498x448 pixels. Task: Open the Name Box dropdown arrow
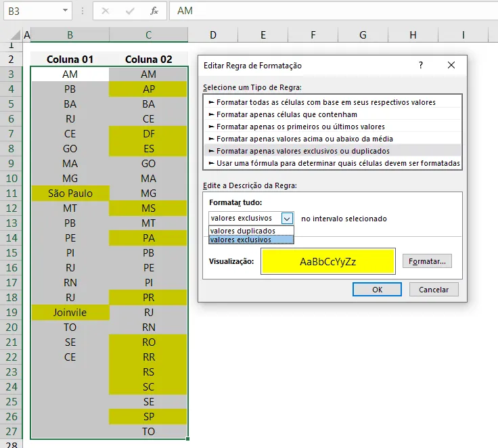65,10
